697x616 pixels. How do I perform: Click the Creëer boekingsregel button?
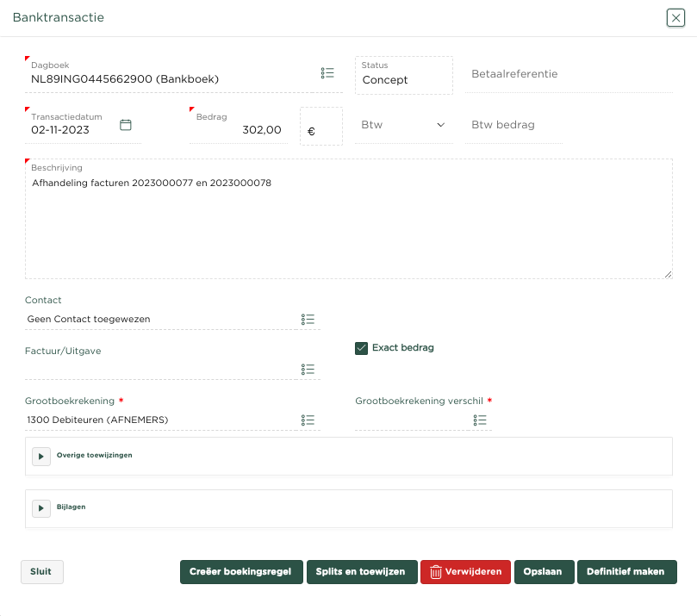(241, 572)
